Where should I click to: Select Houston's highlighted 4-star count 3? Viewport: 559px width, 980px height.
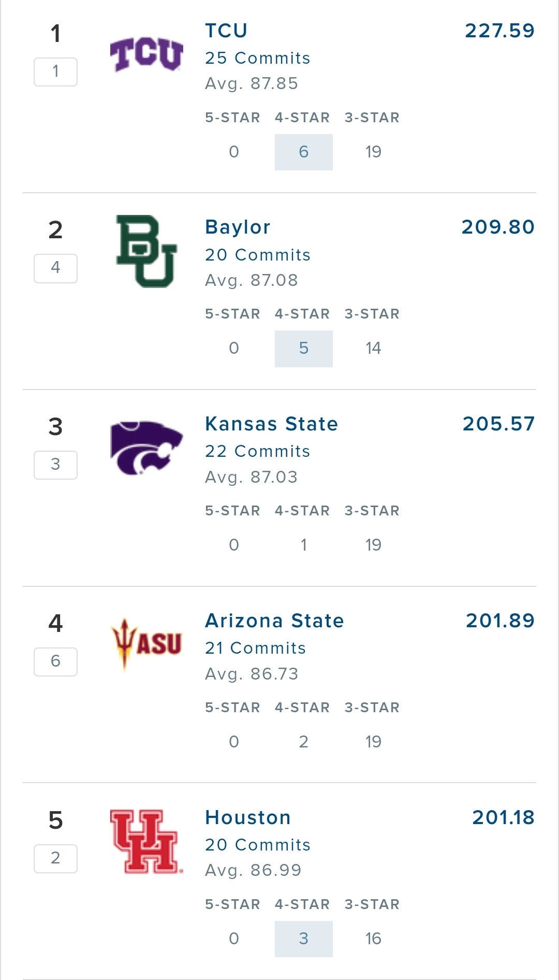pyautogui.click(x=304, y=939)
